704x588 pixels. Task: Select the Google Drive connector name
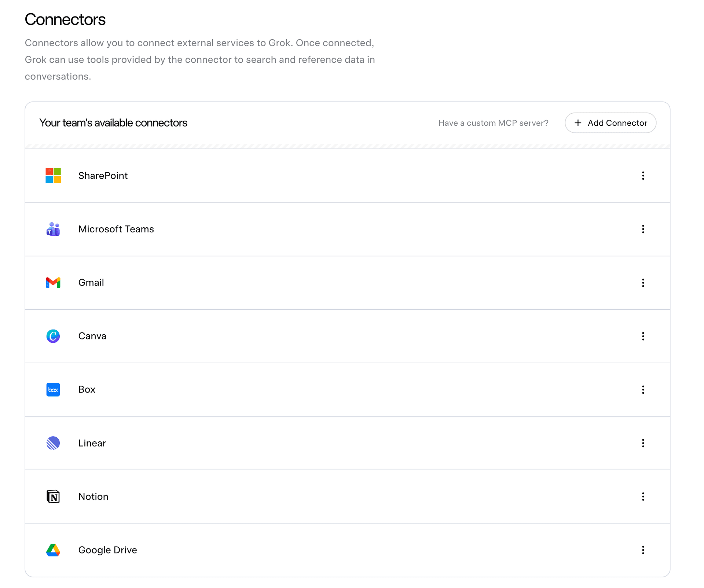pyautogui.click(x=108, y=550)
